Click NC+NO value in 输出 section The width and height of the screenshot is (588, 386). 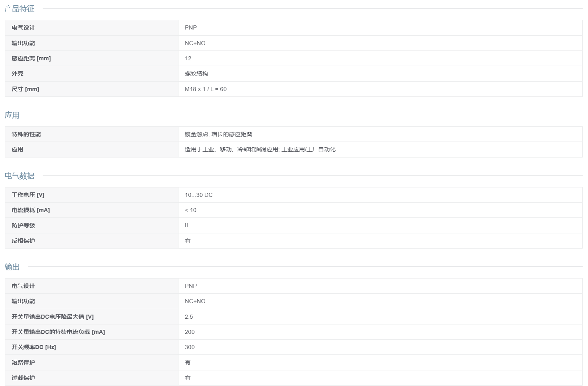click(x=195, y=301)
